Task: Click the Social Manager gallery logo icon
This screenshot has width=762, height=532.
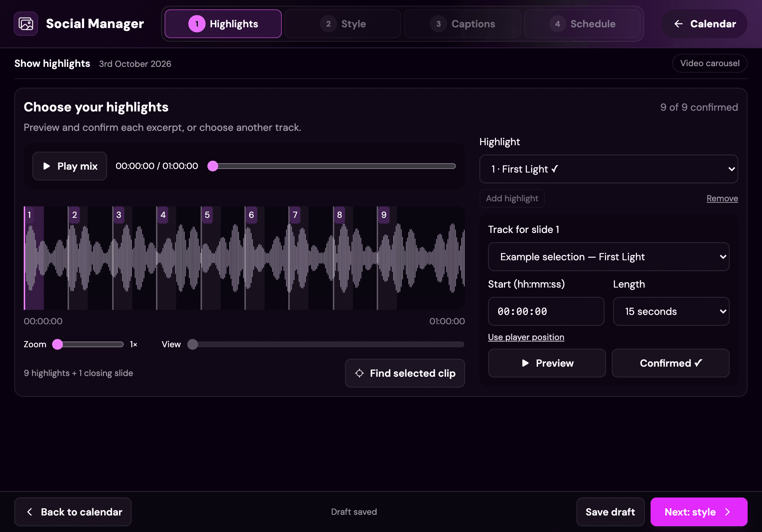Action: pyautogui.click(x=26, y=24)
